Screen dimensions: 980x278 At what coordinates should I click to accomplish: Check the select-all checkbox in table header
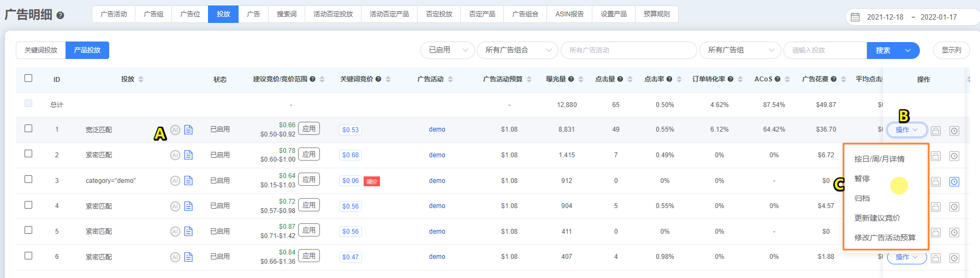[28, 78]
